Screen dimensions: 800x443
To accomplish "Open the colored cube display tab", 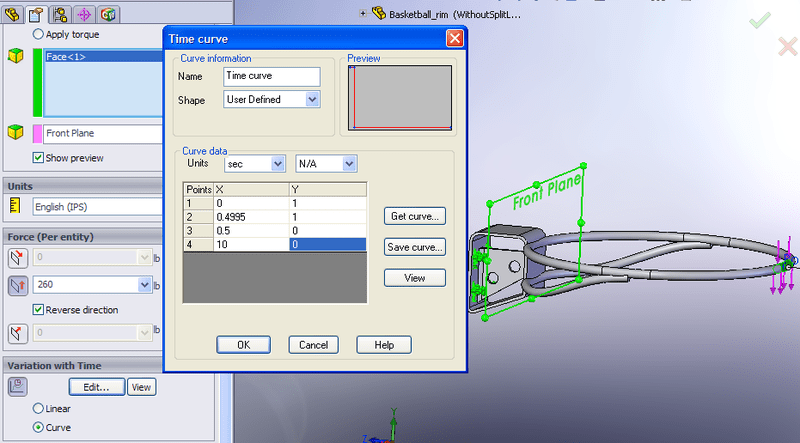I will click(107, 13).
